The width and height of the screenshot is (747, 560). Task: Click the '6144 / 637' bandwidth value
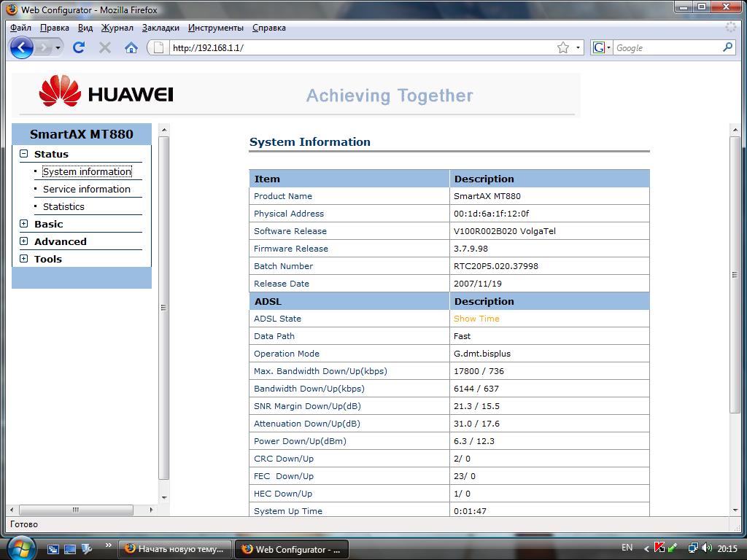pyautogui.click(x=476, y=389)
